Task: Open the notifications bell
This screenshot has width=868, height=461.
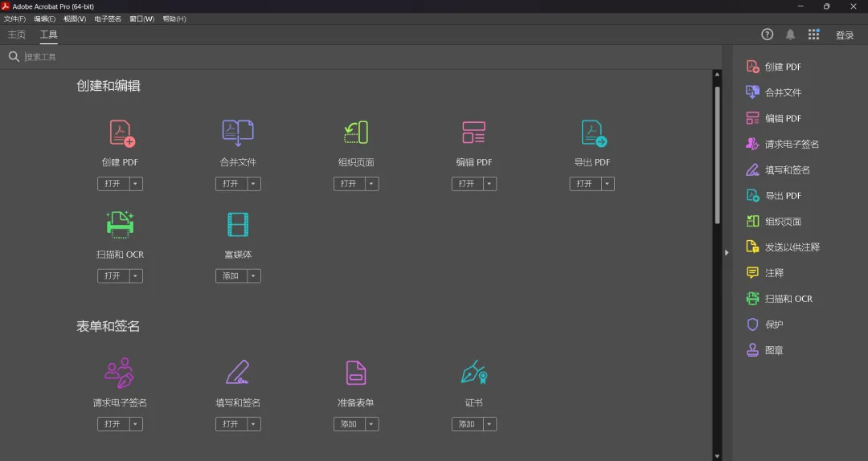Action: click(x=790, y=35)
